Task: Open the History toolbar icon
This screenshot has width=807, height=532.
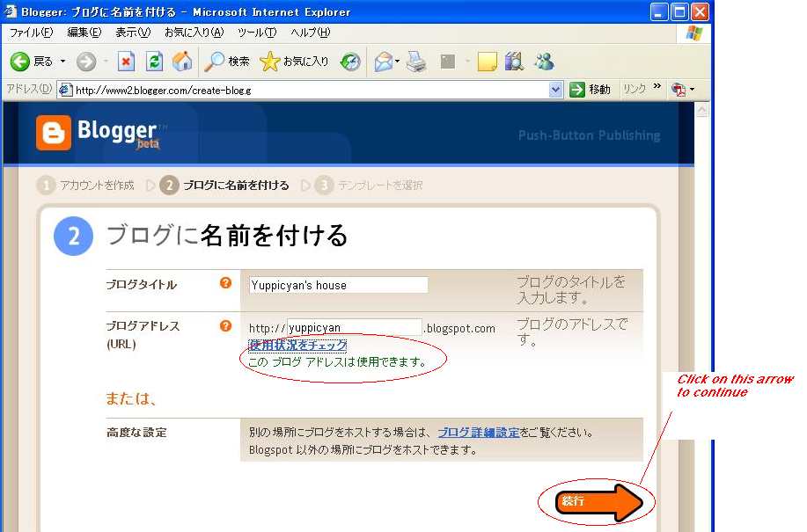Action: (350, 62)
